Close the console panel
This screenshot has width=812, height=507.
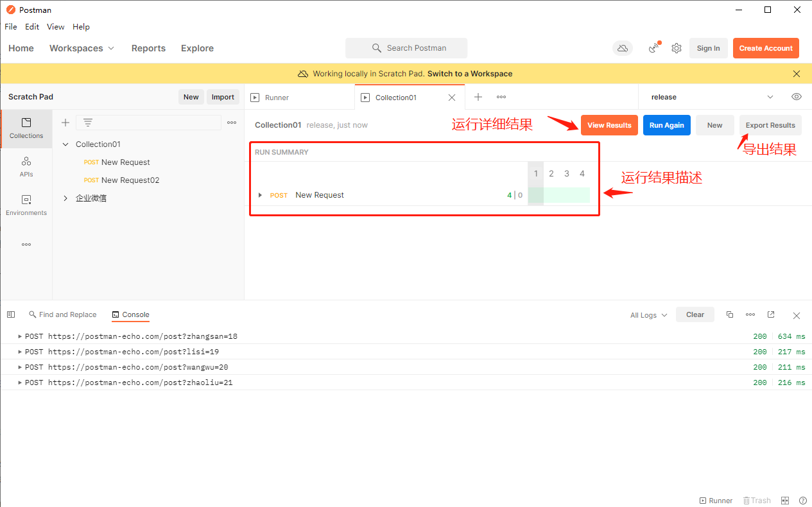[797, 315]
